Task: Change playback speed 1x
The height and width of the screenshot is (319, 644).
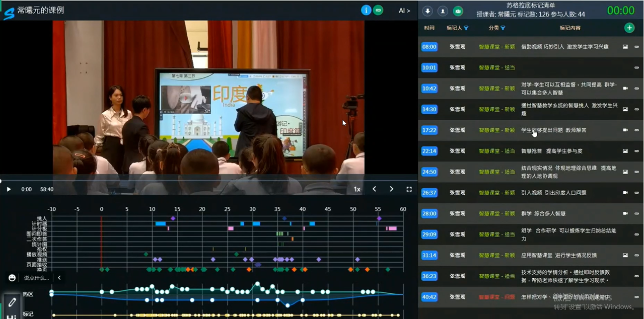Action: 357,189
